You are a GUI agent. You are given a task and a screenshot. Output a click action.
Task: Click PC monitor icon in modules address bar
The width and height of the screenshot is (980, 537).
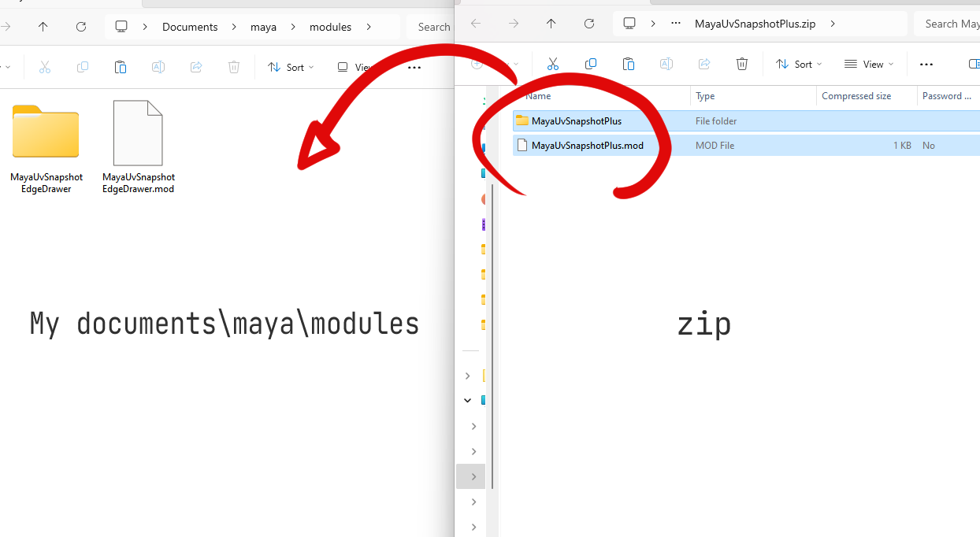(x=121, y=27)
